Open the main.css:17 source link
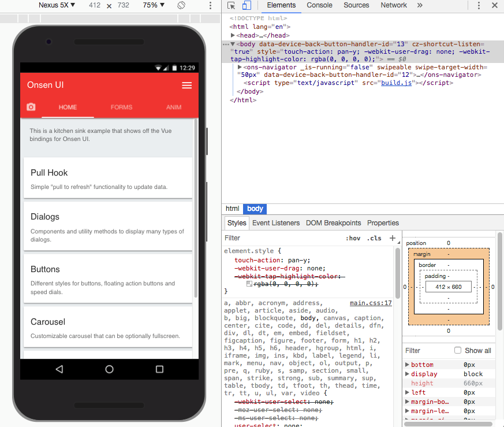Screen dimensions: 504x427 coord(371,303)
